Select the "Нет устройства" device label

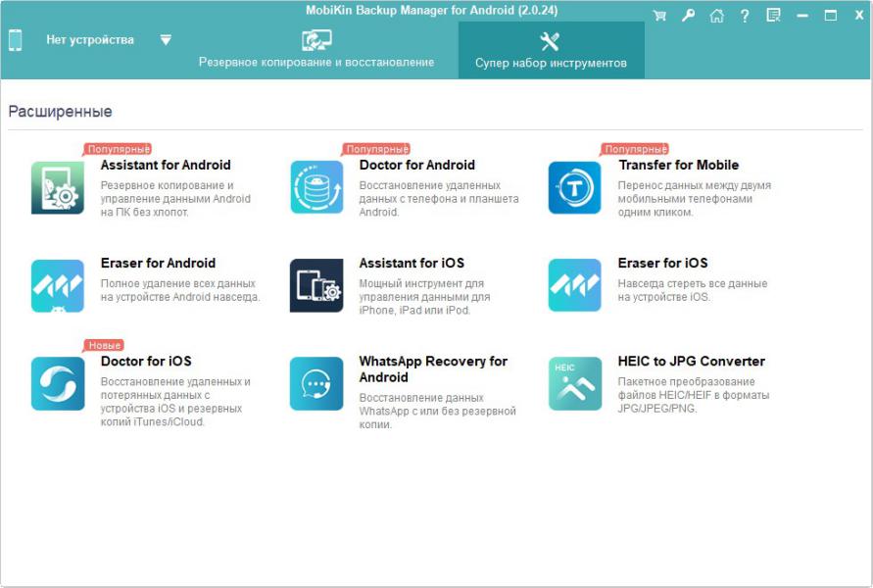90,40
